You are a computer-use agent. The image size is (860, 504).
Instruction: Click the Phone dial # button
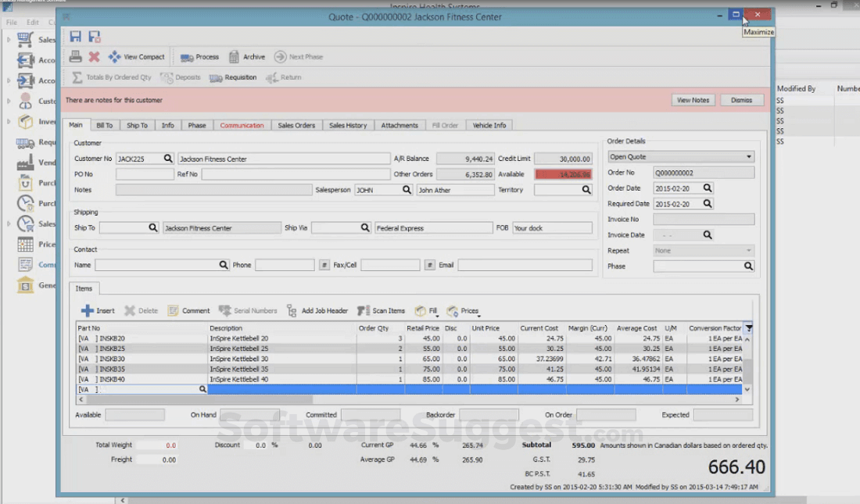point(324,265)
